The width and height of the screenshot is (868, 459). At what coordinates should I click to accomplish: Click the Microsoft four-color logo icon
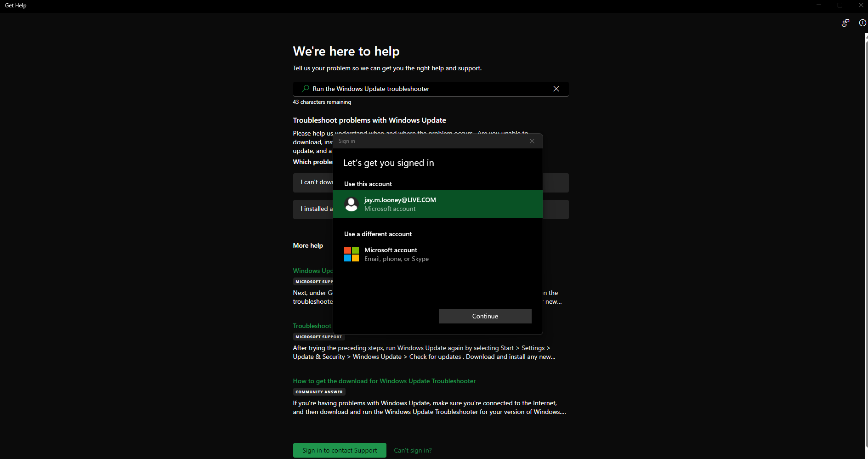352,254
